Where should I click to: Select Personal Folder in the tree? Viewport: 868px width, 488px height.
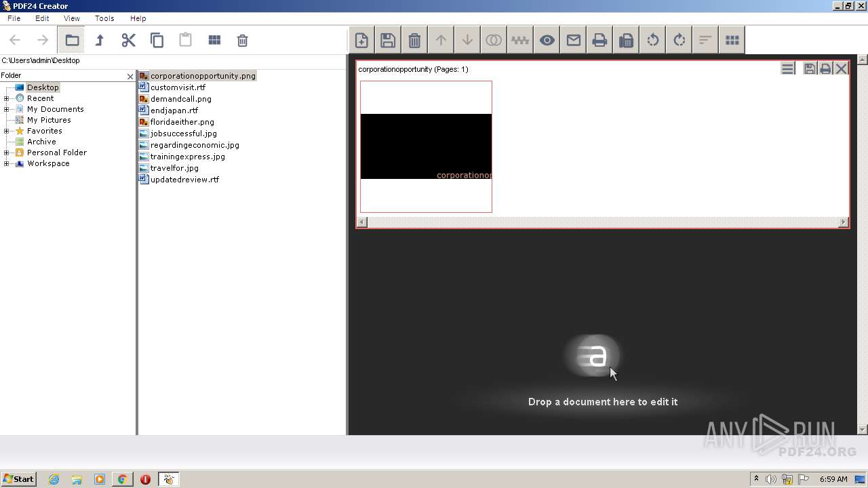click(x=56, y=152)
